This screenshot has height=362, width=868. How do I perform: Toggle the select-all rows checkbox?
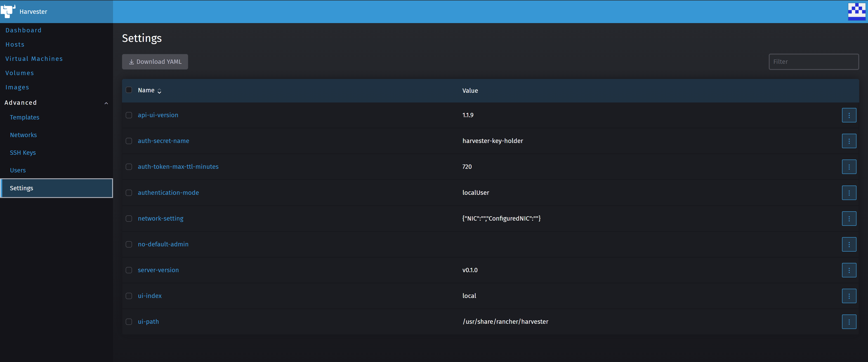pos(129,90)
